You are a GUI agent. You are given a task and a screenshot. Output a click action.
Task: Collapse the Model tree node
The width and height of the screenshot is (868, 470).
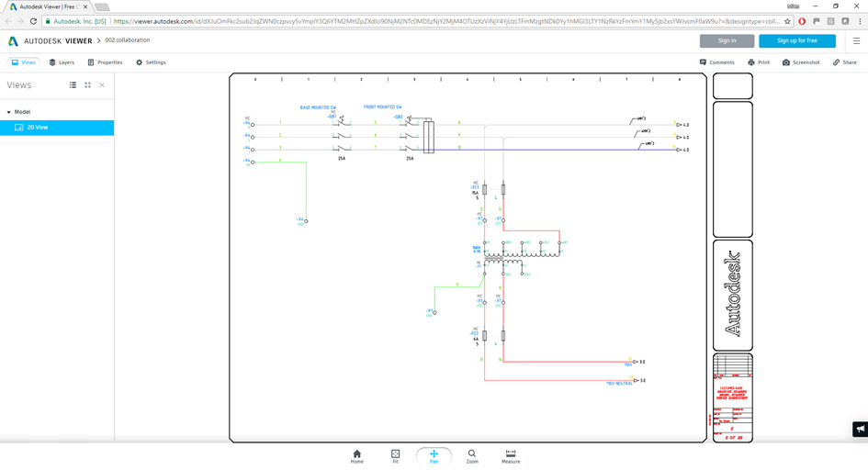[x=9, y=112]
